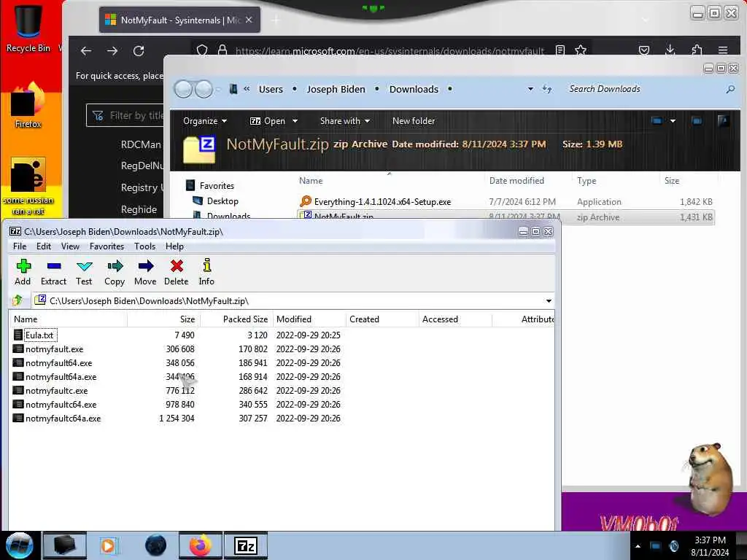Run Test on the archive
This screenshot has height=560, width=747.
(x=84, y=272)
